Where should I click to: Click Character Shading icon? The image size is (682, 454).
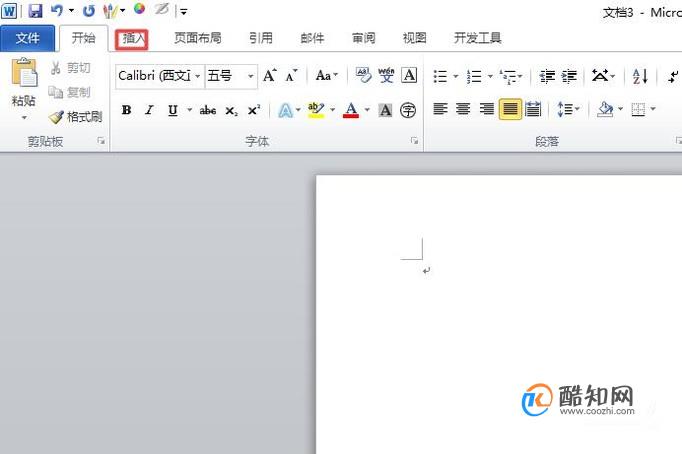(385, 110)
